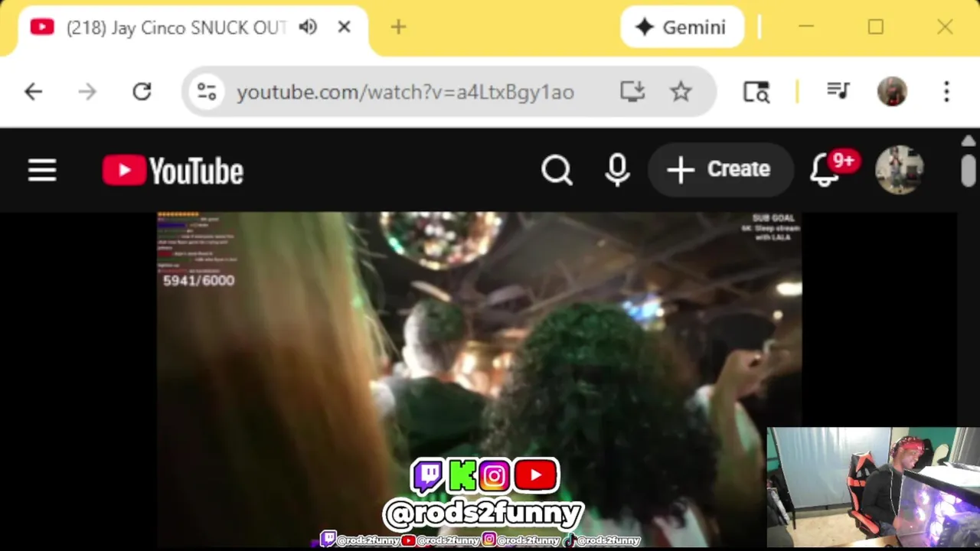Viewport: 980px width, 551px height.
Task: Open Chrome three-dot menu
Action: click(946, 92)
